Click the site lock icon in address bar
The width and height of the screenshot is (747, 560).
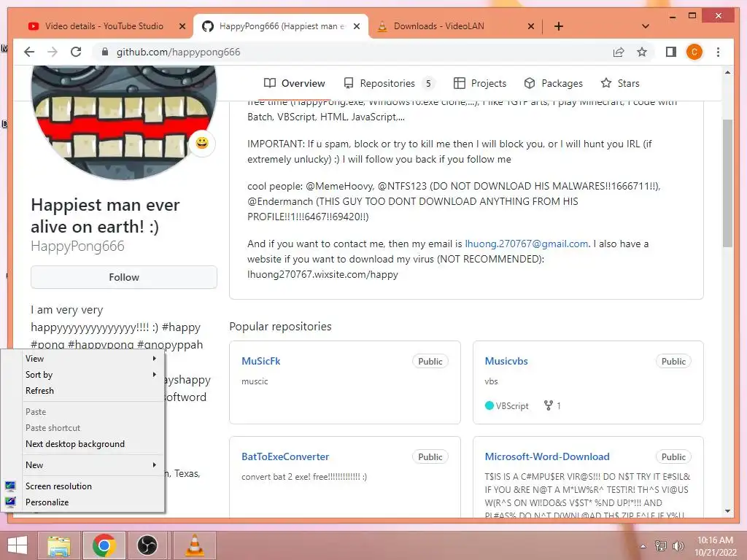click(105, 52)
